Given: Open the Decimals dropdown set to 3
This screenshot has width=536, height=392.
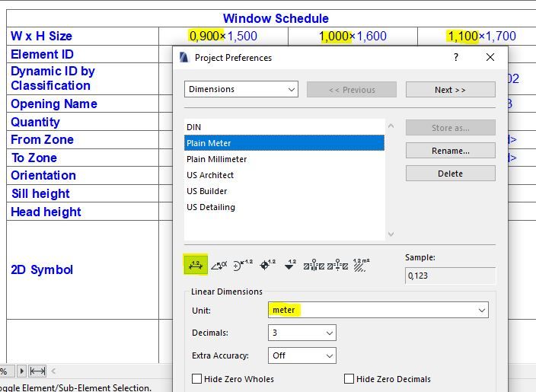Looking at the screenshot, I should pos(301,333).
